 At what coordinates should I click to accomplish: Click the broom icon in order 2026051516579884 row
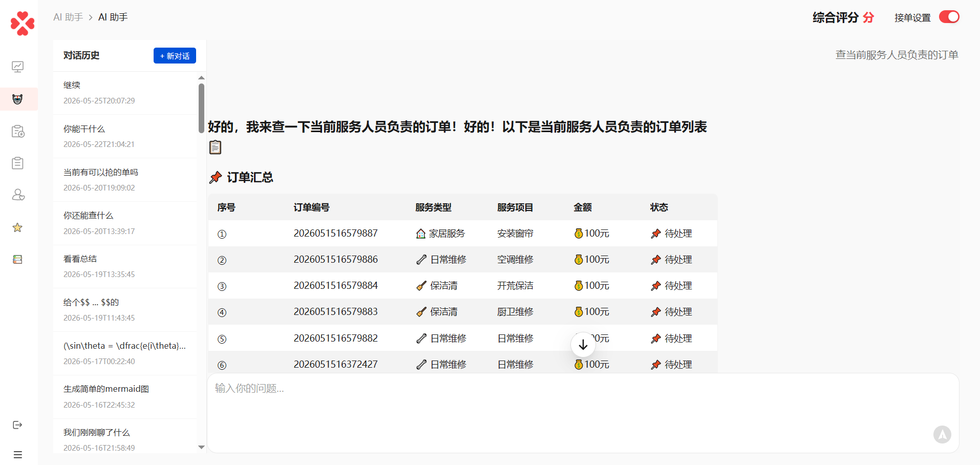(x=421, y=286)
